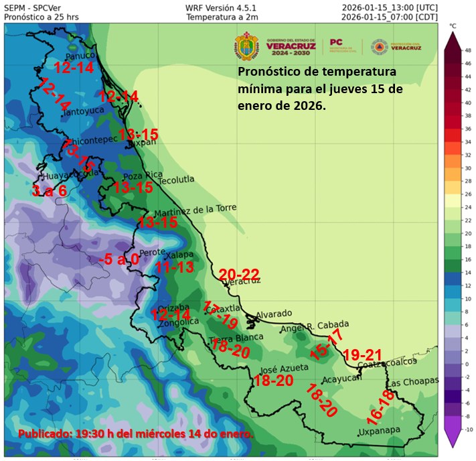Viewport: 476px width, 461px height.
Task: Click the 'Pronóstico a 25 hrs' text
Action: (x=42, y=17)
